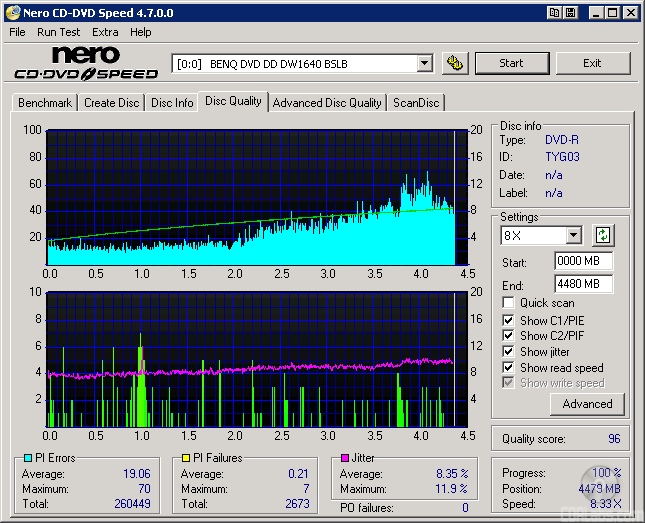Switch to the ScanDisc tab
Image resolution: width=645 pixels, height=523 pixels.
tap(415, 102)
